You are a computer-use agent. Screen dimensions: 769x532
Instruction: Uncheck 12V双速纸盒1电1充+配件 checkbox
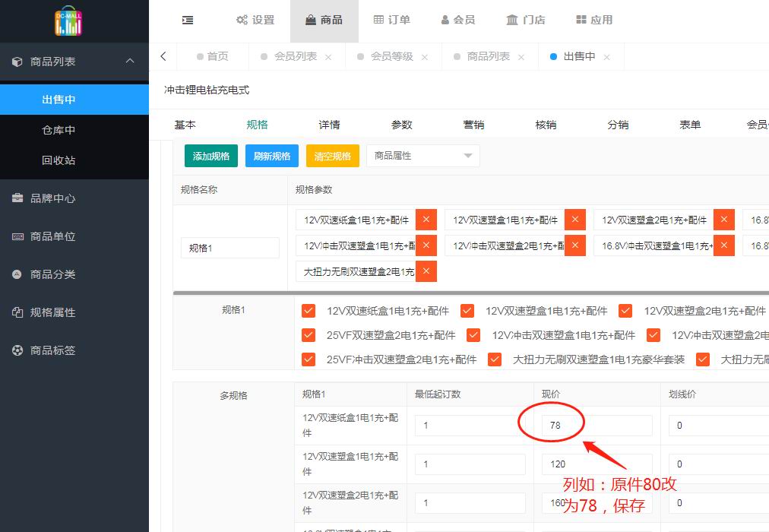[309, 311]
